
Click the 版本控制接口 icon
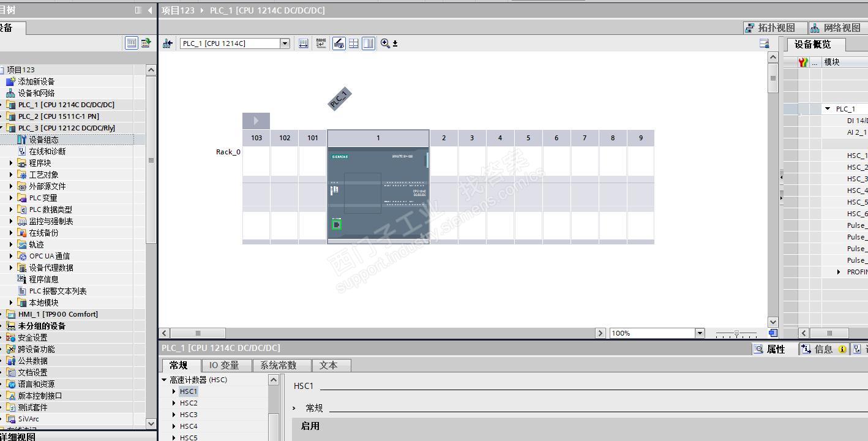point(10,396)
